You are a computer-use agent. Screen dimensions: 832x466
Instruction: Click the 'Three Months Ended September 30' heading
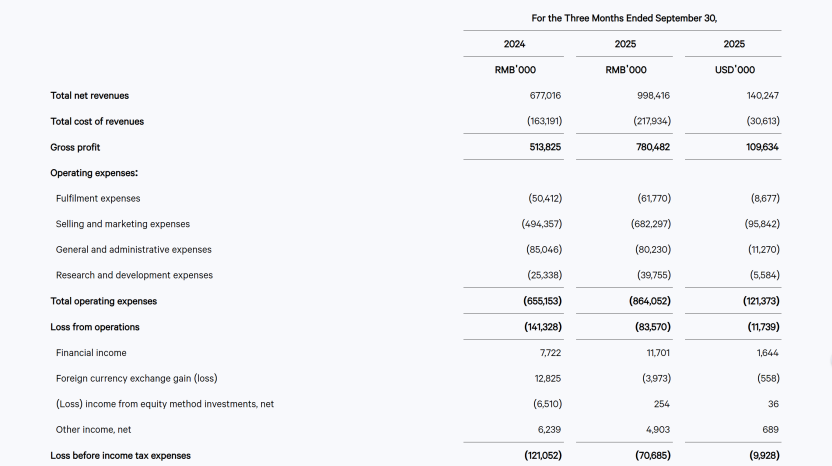click(x=624, y=18)
